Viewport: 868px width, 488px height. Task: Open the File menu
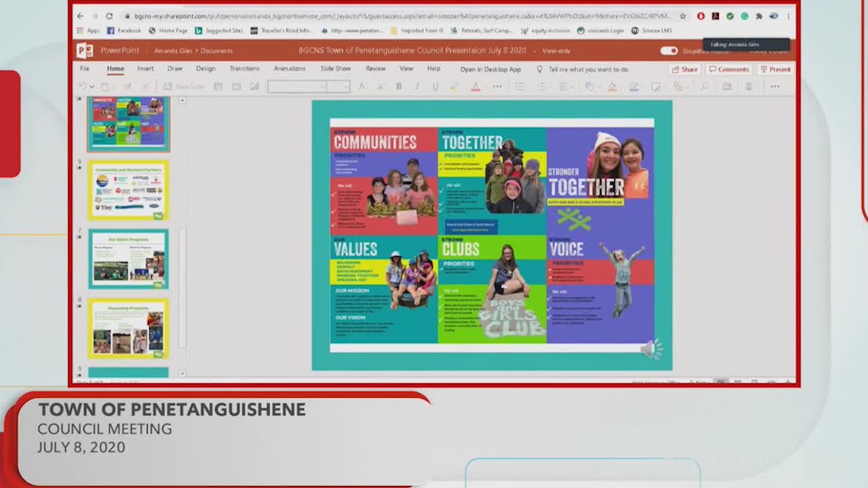(x=85, y=69)
